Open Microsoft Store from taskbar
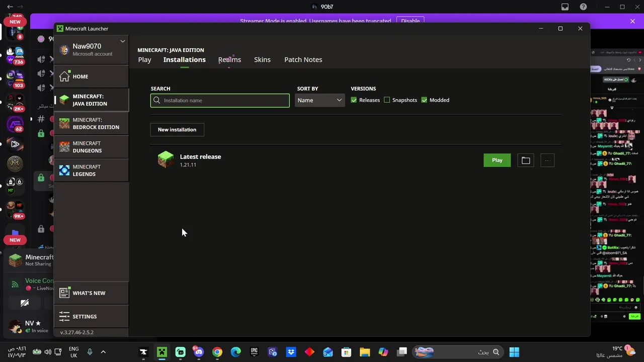 click(346, 352)
